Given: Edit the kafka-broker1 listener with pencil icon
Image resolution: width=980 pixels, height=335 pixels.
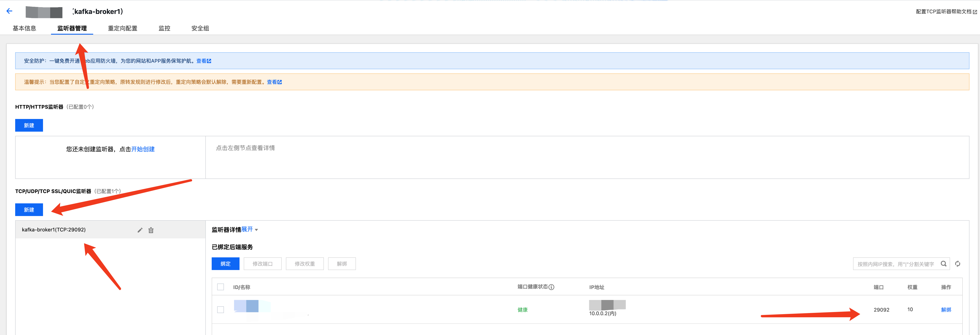Looking at the screenshot, I should click(140, 230).
